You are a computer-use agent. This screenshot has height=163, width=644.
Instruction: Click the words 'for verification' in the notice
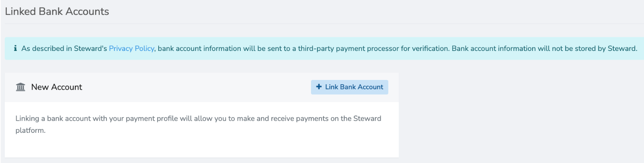pos(425,49)
